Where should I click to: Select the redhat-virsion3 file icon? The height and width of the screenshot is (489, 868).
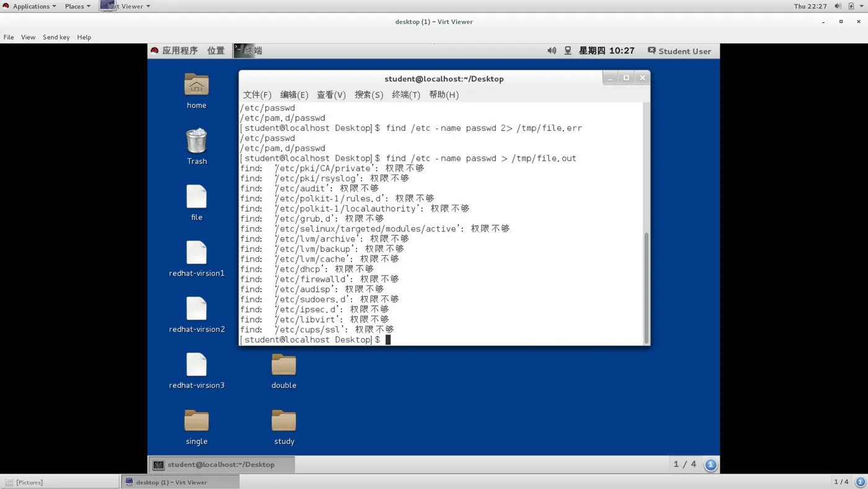point(197,364)
